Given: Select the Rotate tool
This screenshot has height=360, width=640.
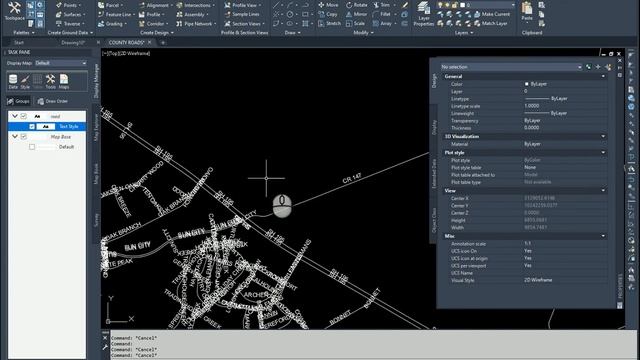Looking at the screenshot, I should (357, 5).
